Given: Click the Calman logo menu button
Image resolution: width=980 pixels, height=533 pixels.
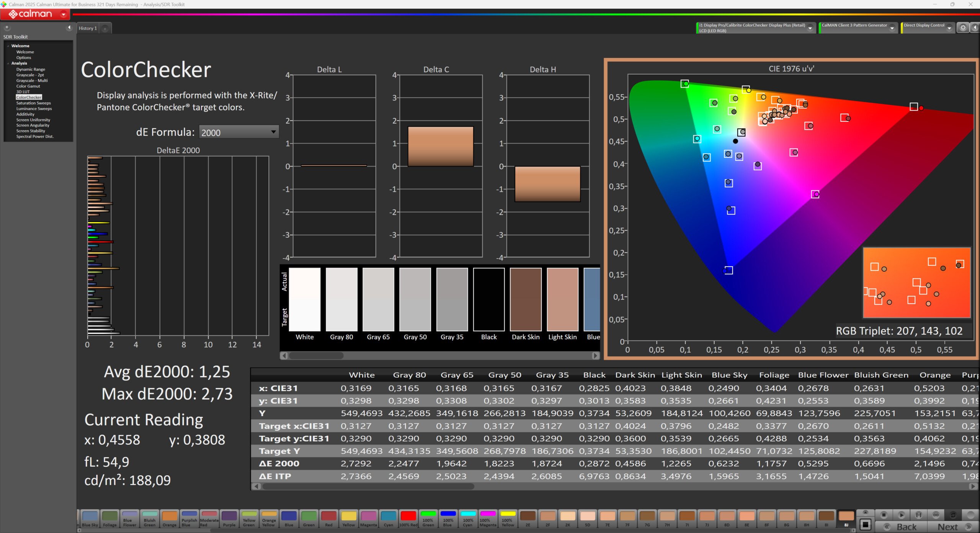Looking at the screenshot, I should [x=35, y=14].
